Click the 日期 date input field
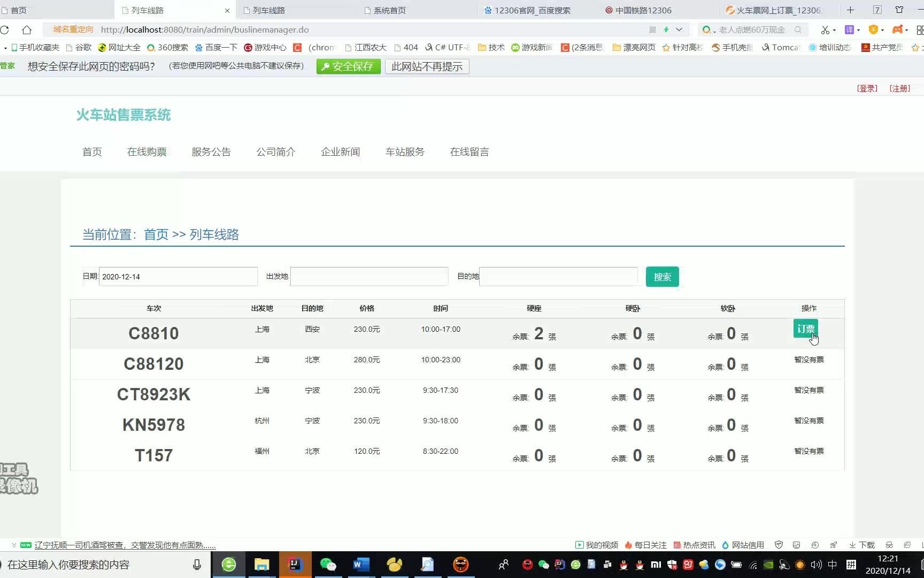Image resolution: width=924 pixels, height=578 pixels. click(x=178, y=277)
